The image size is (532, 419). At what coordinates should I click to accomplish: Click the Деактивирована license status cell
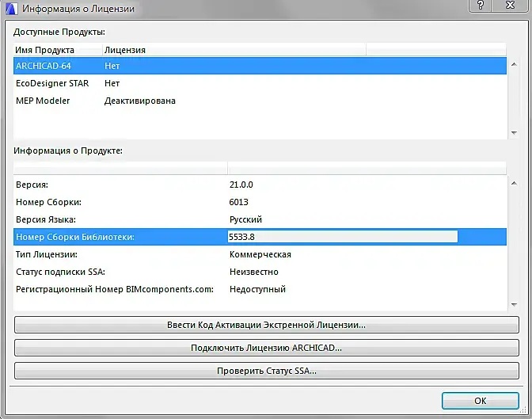coord(140,101)
